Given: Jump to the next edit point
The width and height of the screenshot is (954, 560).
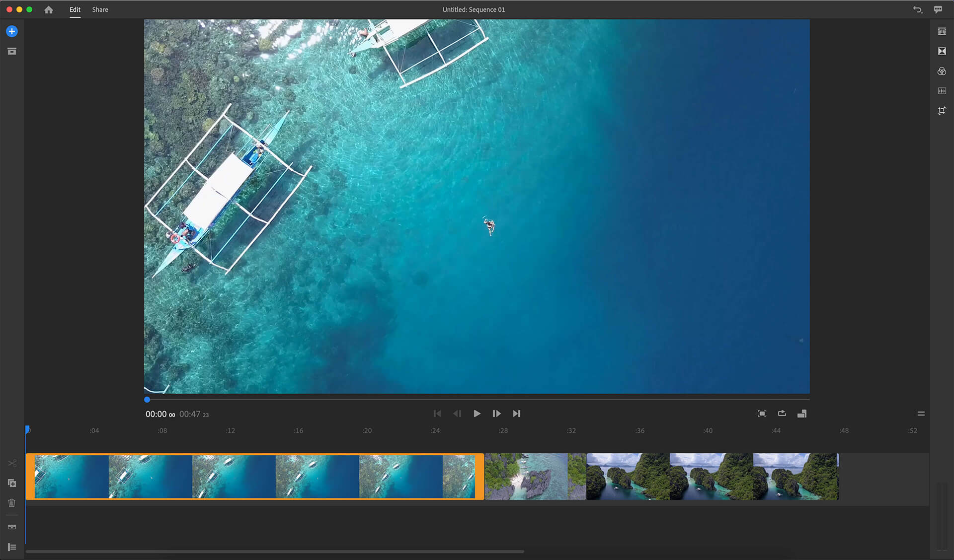Looking at the screenshot, I should [517, 414].
